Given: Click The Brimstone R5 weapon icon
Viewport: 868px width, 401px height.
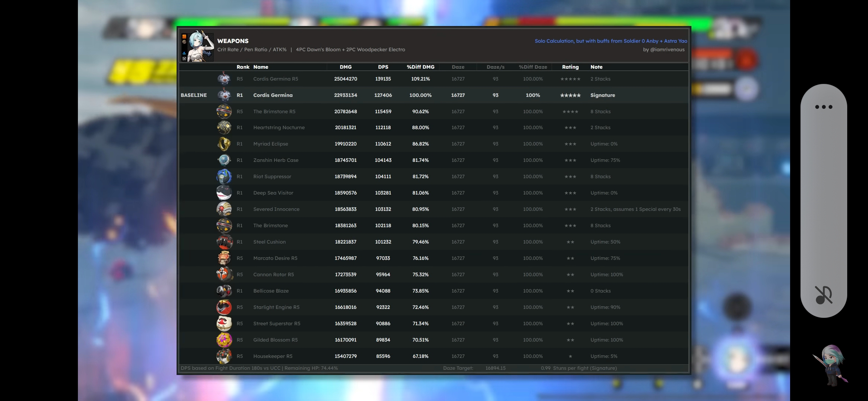Looking at the screenshot, I should coord(224,111).
